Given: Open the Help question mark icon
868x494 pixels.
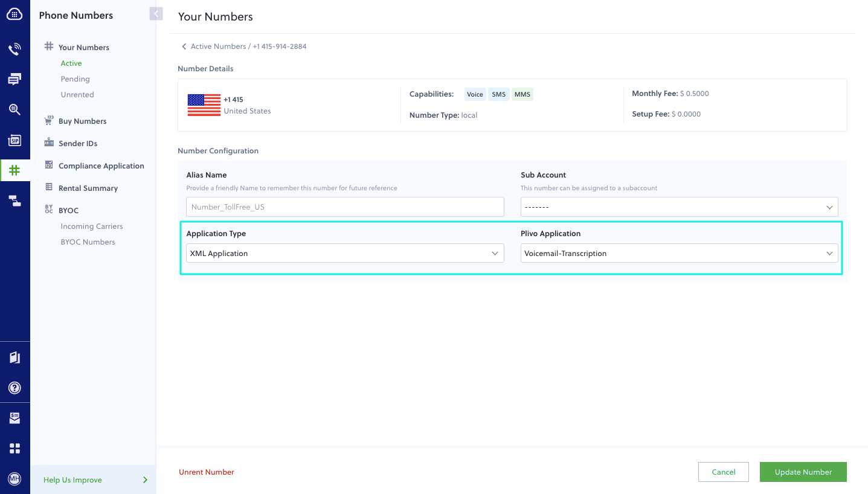Looking at the screenshot, I should point(14,388).
